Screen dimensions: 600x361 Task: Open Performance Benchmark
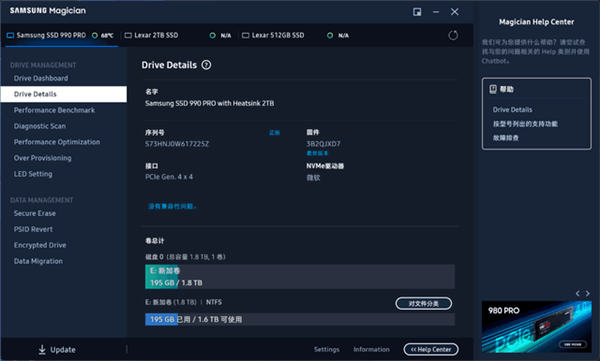pos(54,110)
